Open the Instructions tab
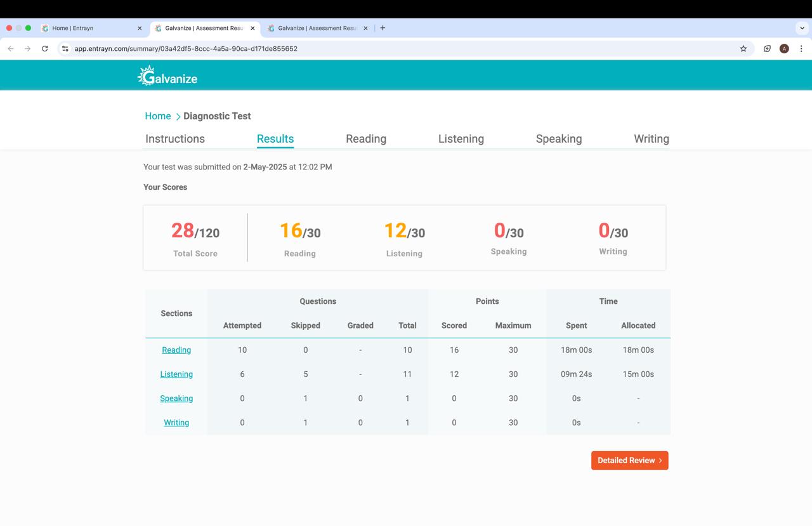This screenshot has width=812, height=526. click(x=175, y=139)
